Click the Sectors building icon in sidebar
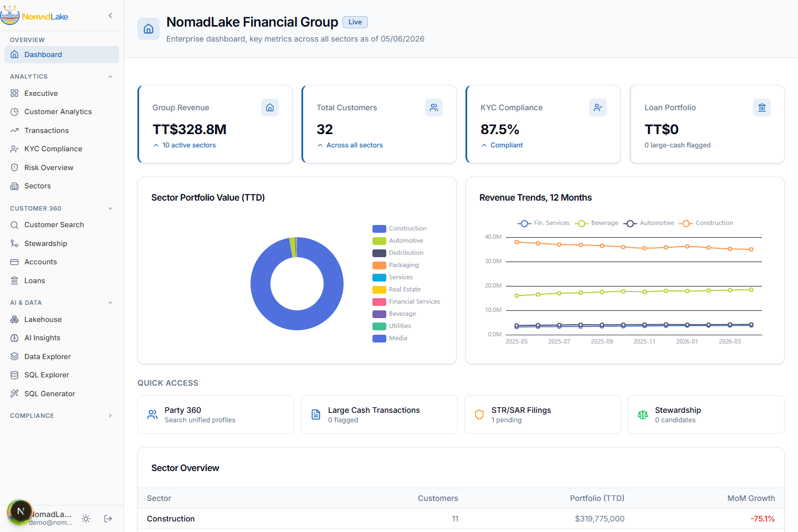This screenshot has width=798, height=532. tap(14, 186)
